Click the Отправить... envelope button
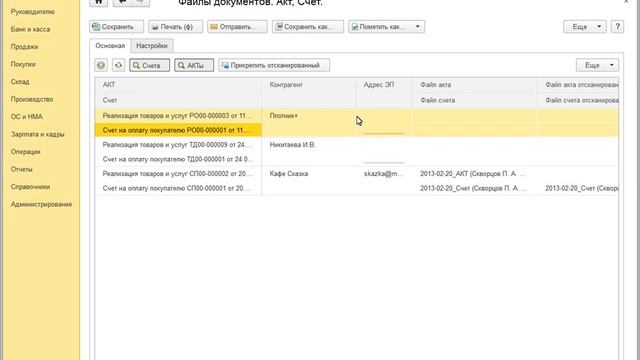 click(x=237, y=27)
